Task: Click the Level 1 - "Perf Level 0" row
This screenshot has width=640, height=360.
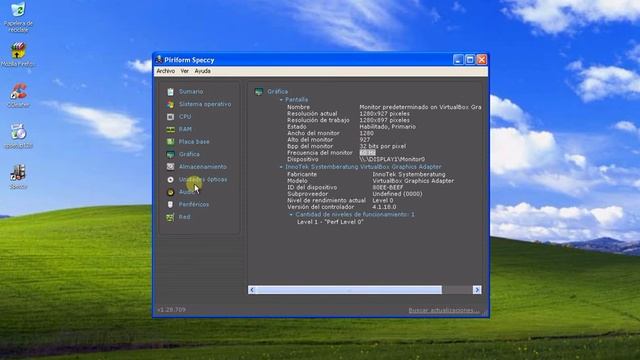Action: point(330,222)
